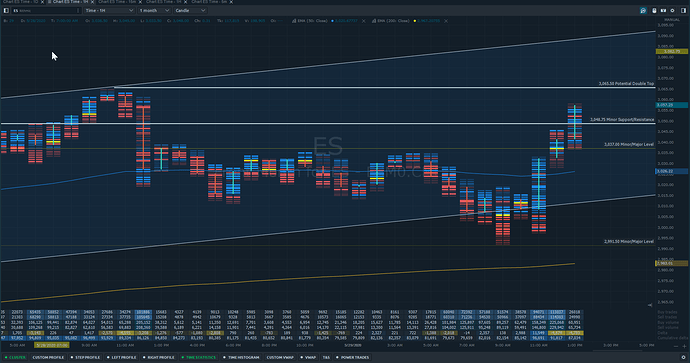
Task: Disable the TIME STATISTICS toggle
Action: (198, 357)
